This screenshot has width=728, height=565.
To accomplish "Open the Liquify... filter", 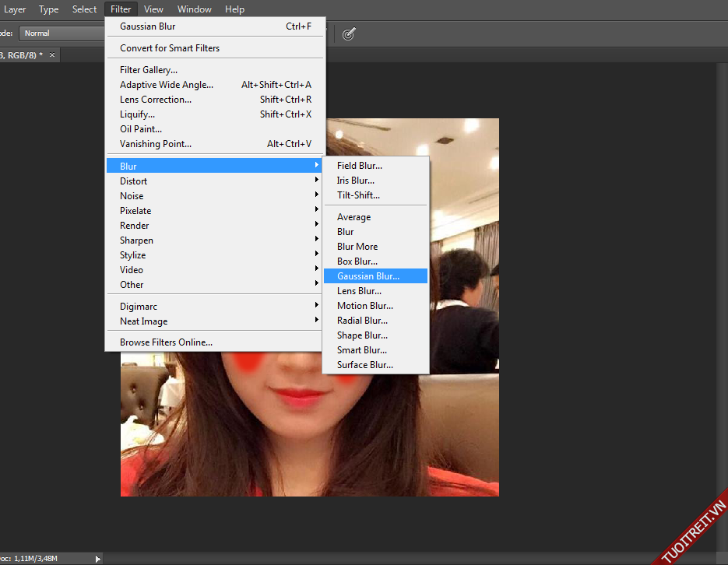I will pyautogui.click(x=137, y=114).
